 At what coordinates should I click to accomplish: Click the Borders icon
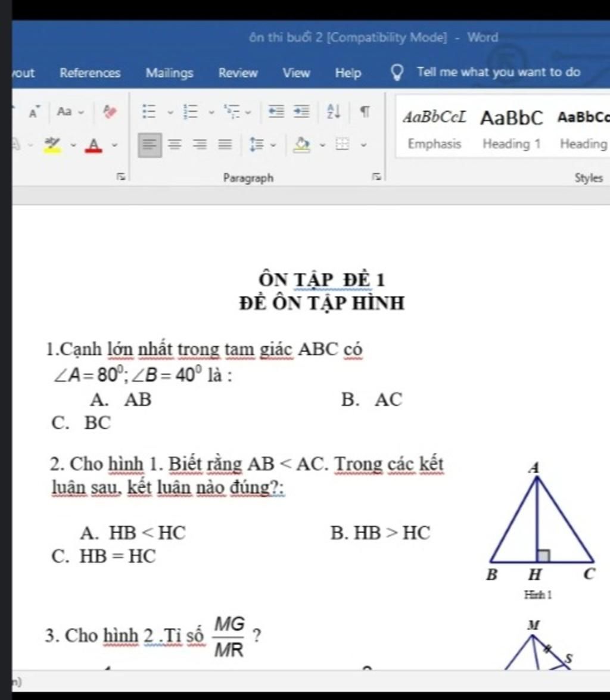point(342,145)
